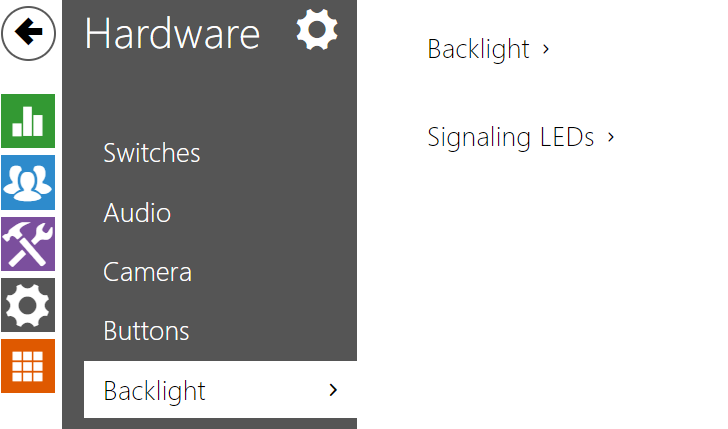Click the back arrow circle icon

tap(29, 34)
